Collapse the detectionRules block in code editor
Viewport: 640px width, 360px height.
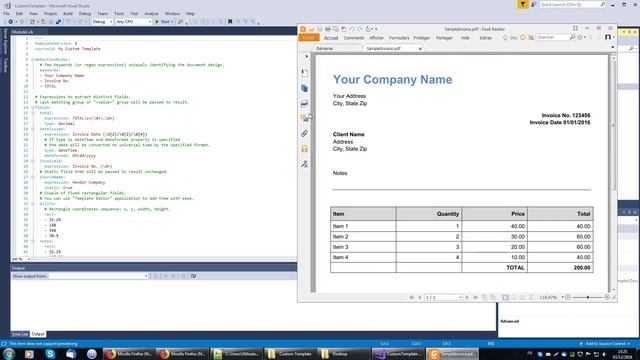coord(33,60)
